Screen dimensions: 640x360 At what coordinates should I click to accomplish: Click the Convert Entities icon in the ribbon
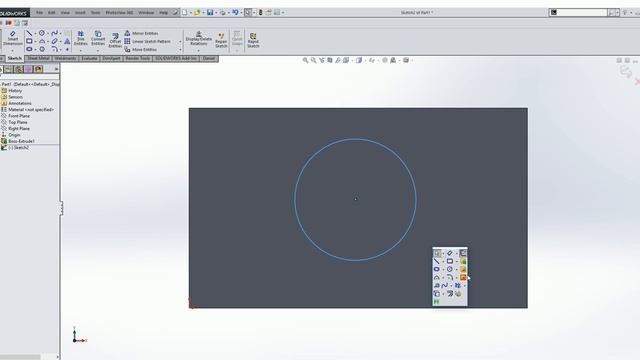click(x=98, y=38)
